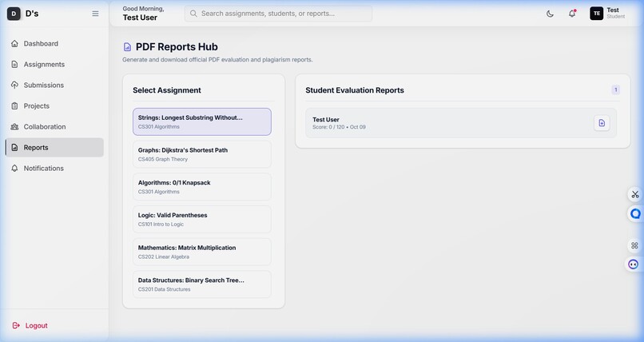The height and width of the screenshot is (342, 644).
Task: Toggle dark mode with moon icon
Action: 550,14
